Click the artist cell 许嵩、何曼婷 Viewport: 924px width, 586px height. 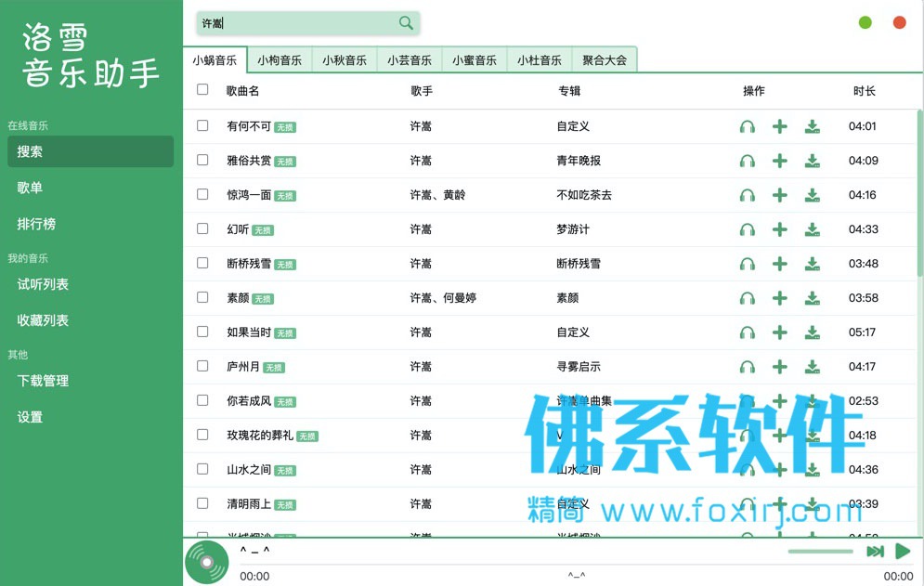tap(443, 298)
